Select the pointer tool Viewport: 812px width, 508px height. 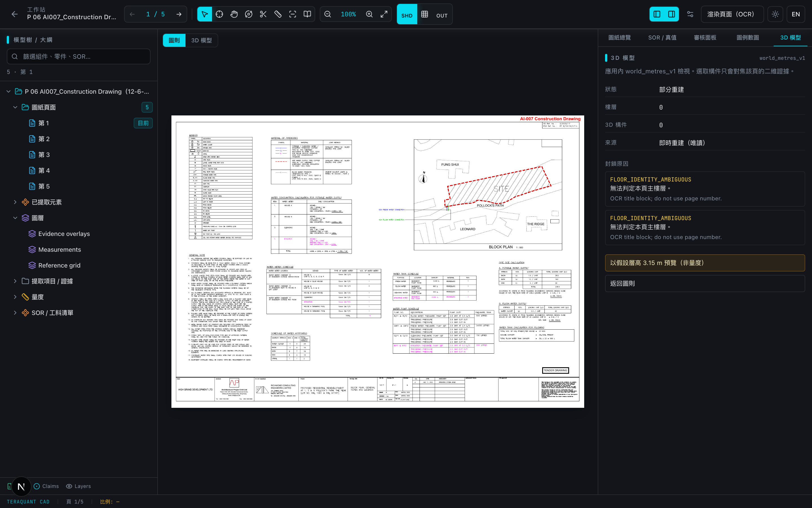[205, 14]
